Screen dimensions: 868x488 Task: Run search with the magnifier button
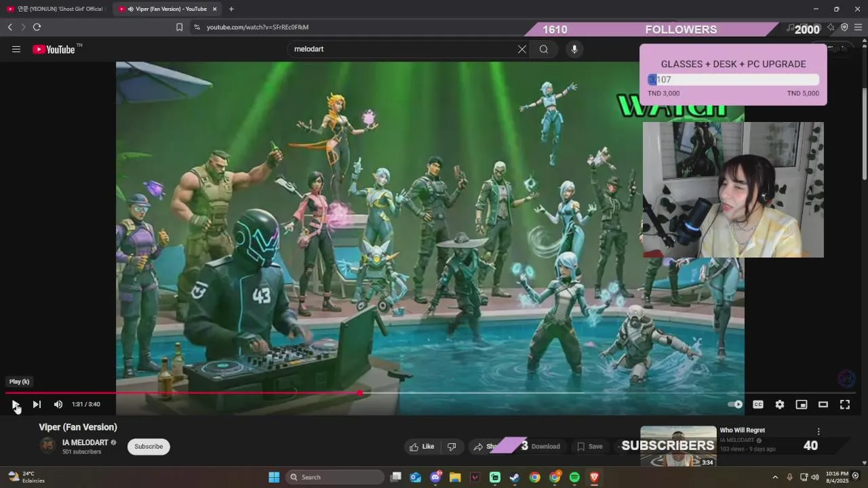pyautogui.click(x=544, y=49)
